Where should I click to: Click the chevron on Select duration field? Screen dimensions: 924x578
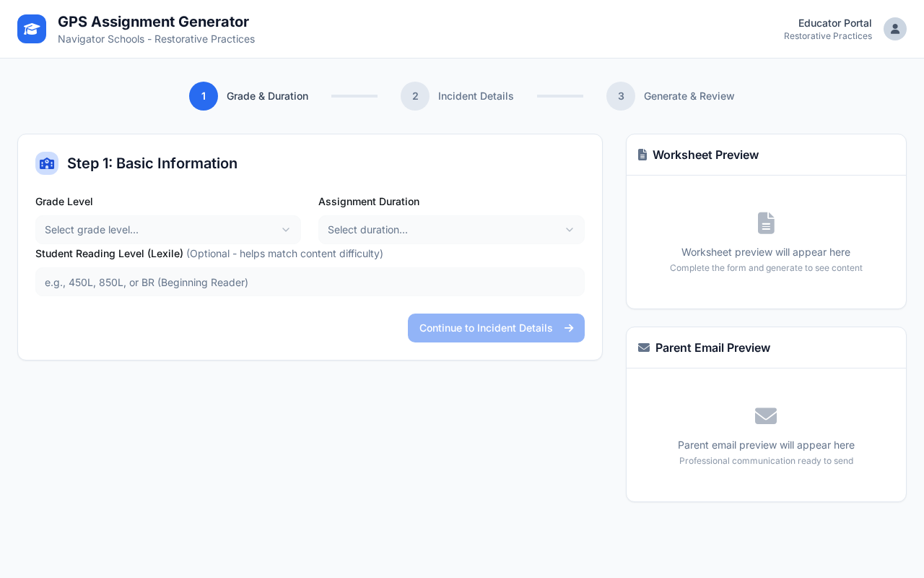(x=570, y=230)
